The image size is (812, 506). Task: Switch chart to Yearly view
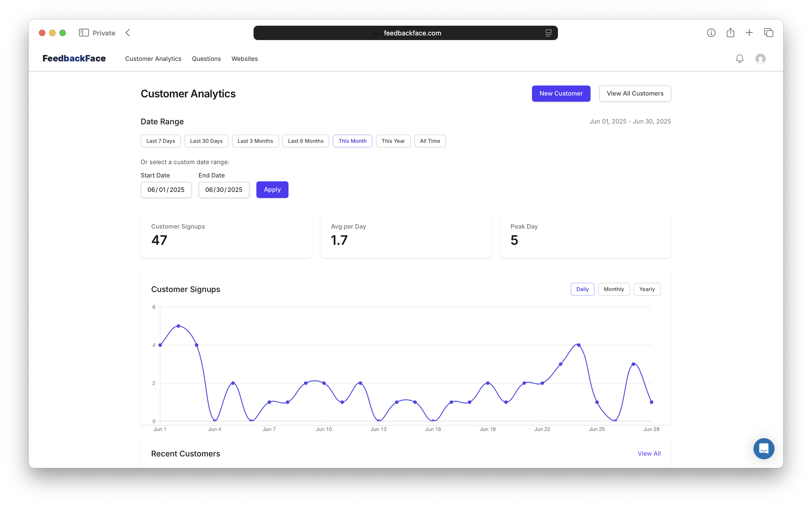[x=647, y=289]
